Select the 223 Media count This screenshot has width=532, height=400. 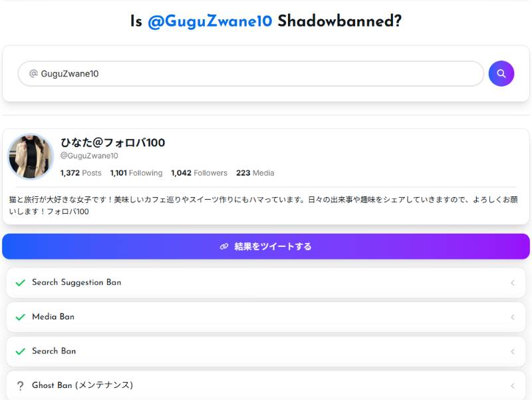click(x=255, y=173)
